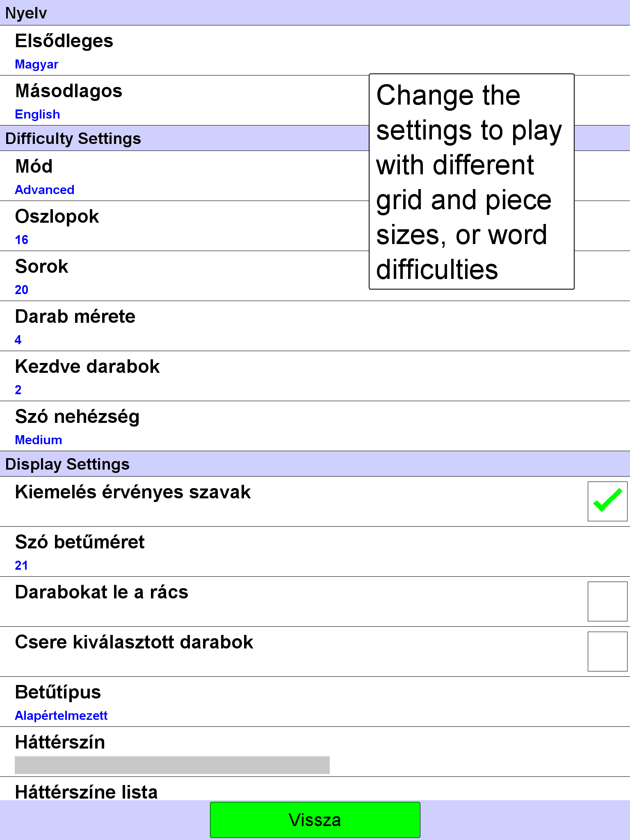Open the Elsődleges language selector
The height and width of the screenshot is (840, 630).
pyautogui.click(x=315, y=50)
